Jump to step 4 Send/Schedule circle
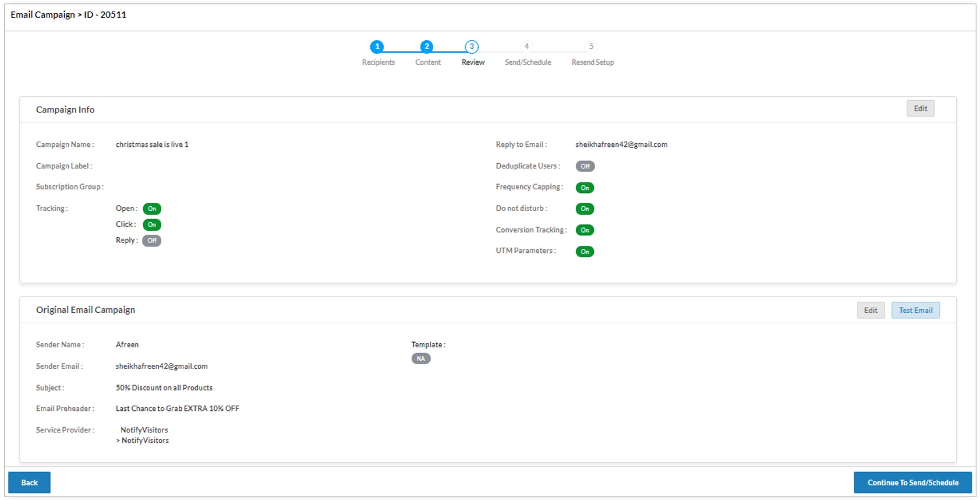The image size is (980, 500). tap(526, 47)
